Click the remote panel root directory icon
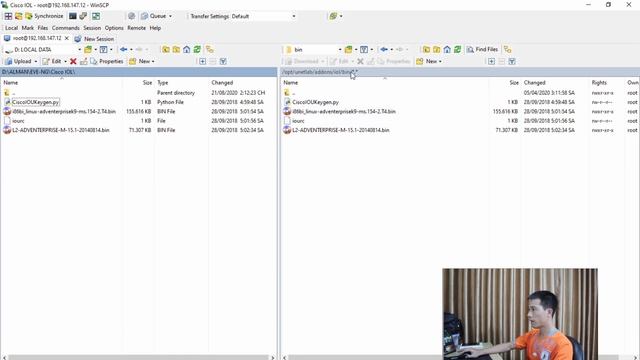This screenshot has height=360, width=640. coord(437,49)
